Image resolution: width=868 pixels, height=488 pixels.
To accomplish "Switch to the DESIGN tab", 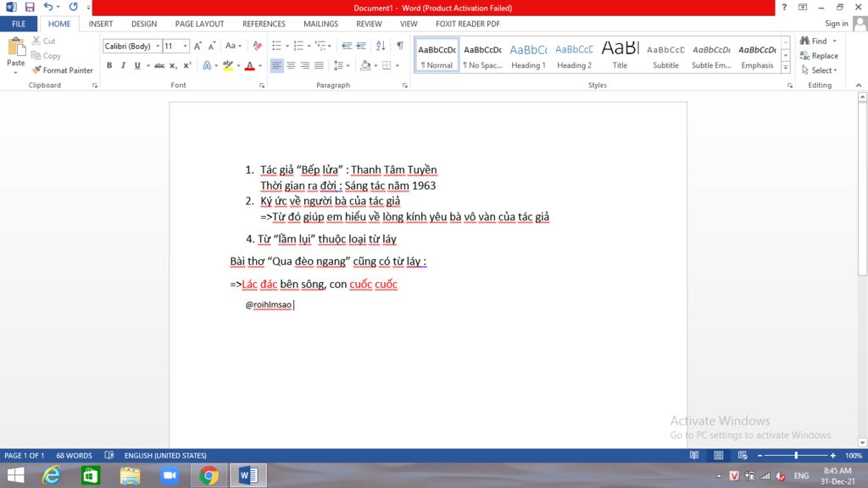I will [144, 24].
